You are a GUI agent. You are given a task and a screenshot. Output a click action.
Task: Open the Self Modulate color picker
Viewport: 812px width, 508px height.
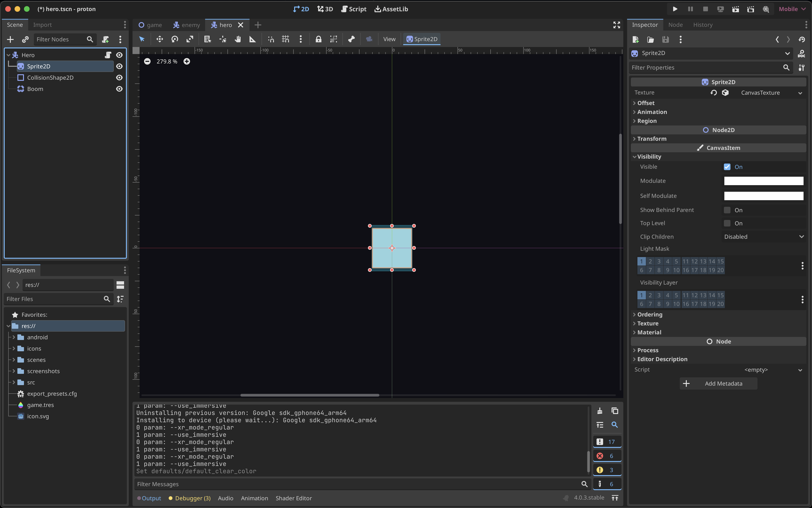(764, 196)
